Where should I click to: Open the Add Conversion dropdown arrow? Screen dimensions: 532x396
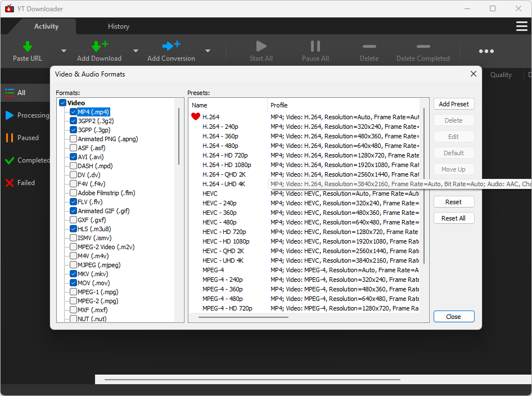(x=208, y=51)
